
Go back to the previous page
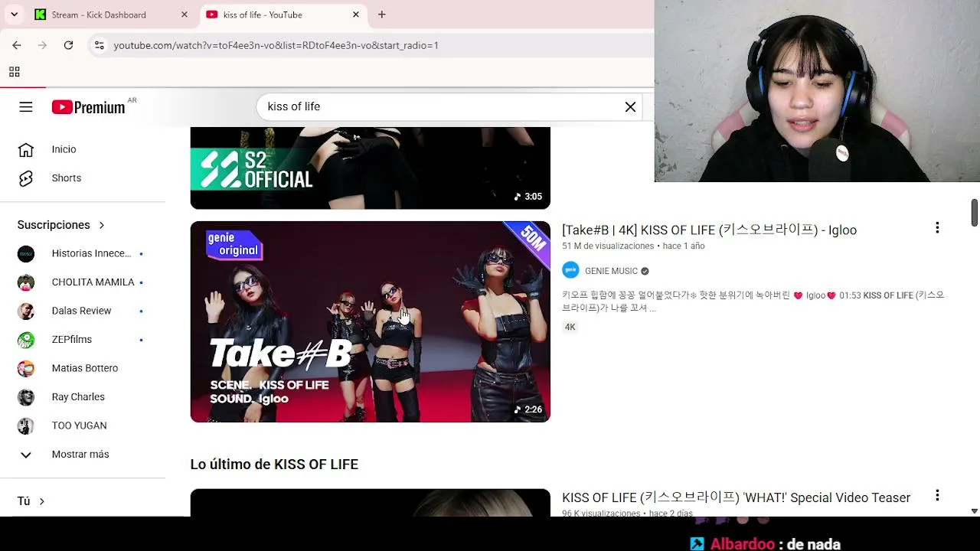click(17, 45)
